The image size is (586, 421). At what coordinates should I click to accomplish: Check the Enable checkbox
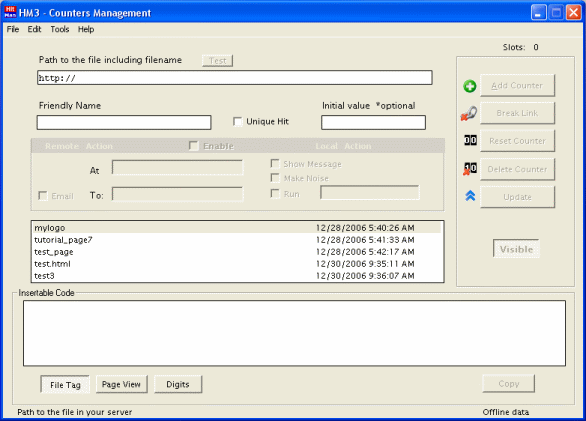194,145
